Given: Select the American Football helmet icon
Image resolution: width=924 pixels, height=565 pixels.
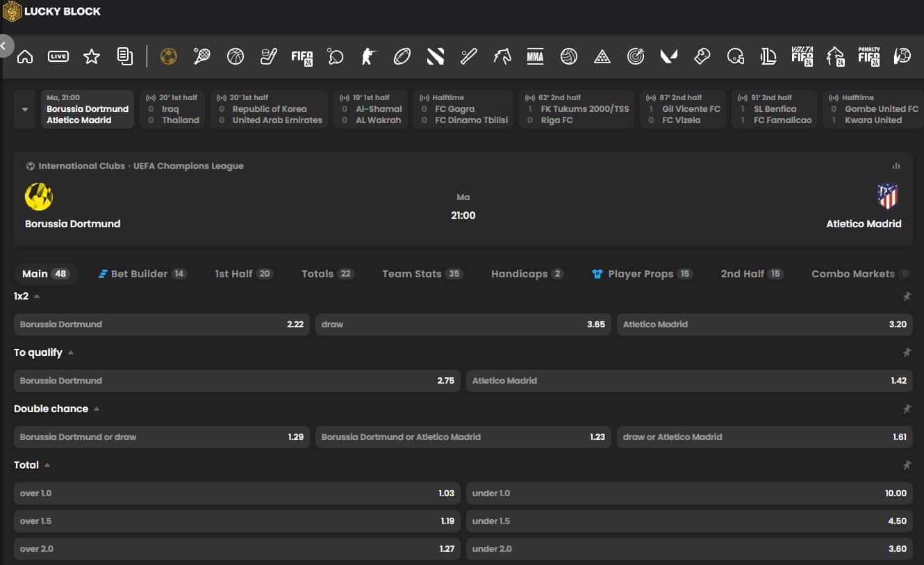Looking at the screenshot, I should (x=736, y=56).
